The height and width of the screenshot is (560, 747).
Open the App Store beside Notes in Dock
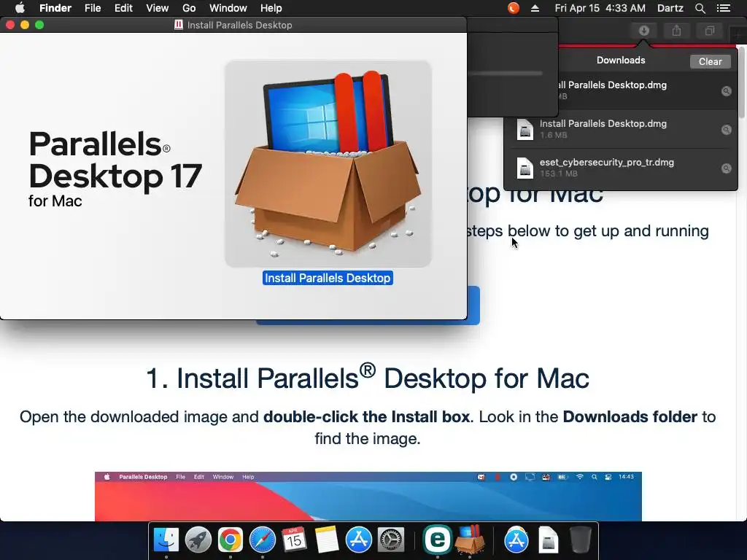(358, 540)
